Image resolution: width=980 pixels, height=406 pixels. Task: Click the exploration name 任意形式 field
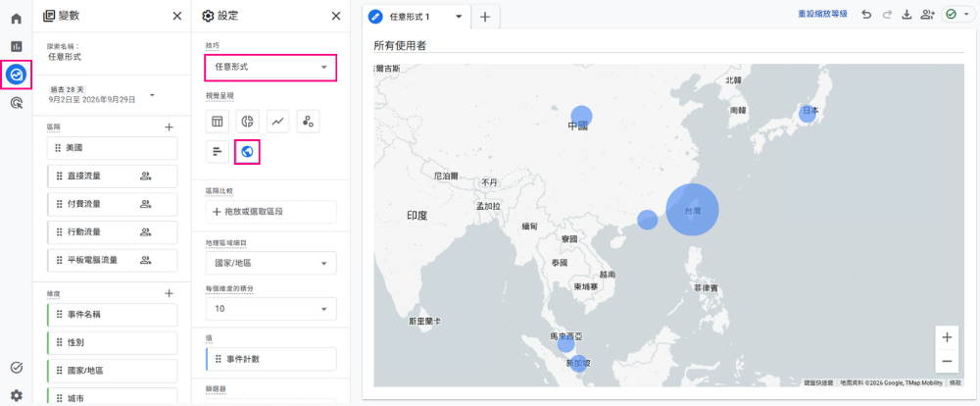click(x=65, y=57)
